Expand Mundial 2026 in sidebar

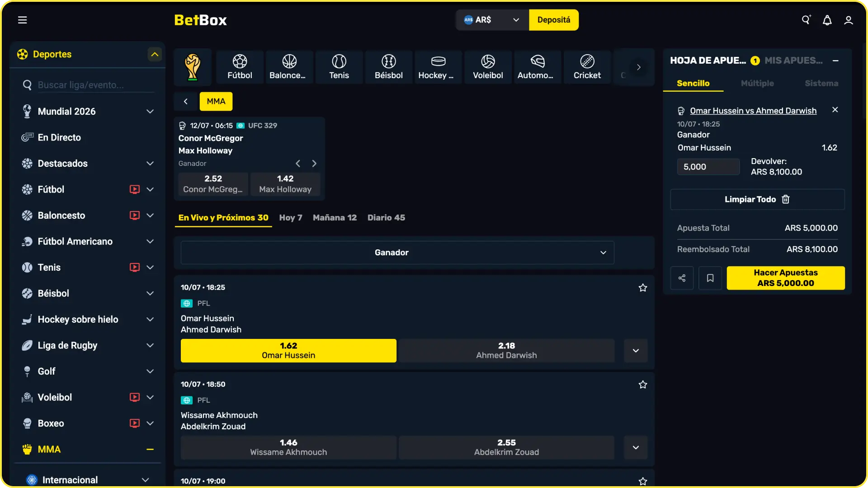pyautogui.click(x=150, y=111)
